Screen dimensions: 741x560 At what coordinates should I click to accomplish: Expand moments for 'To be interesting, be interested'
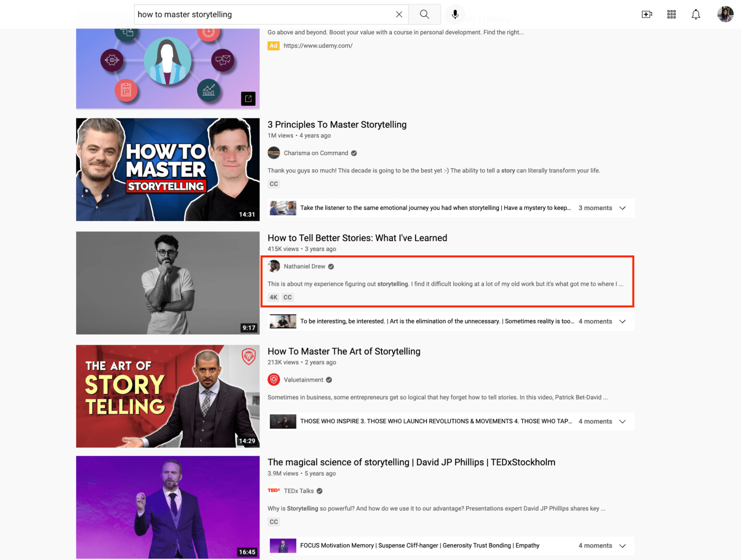622,321
